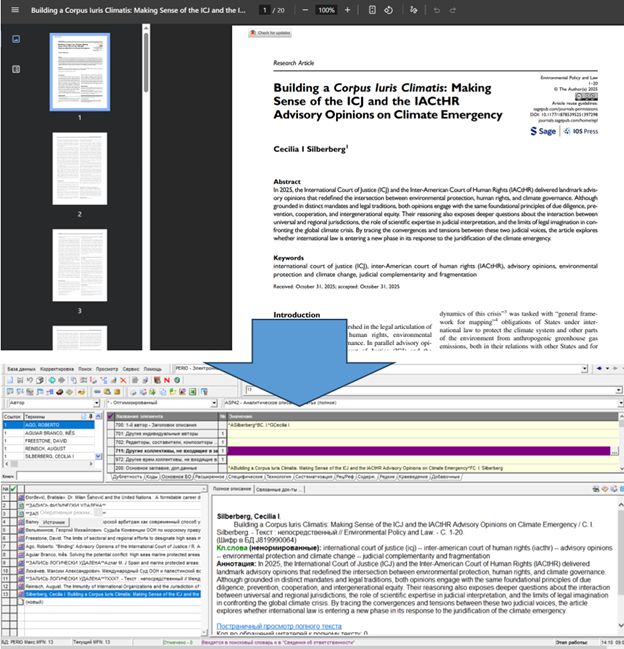Show document outline panel in PDF sidebar
624x649 pixels.
click(16, 69)
